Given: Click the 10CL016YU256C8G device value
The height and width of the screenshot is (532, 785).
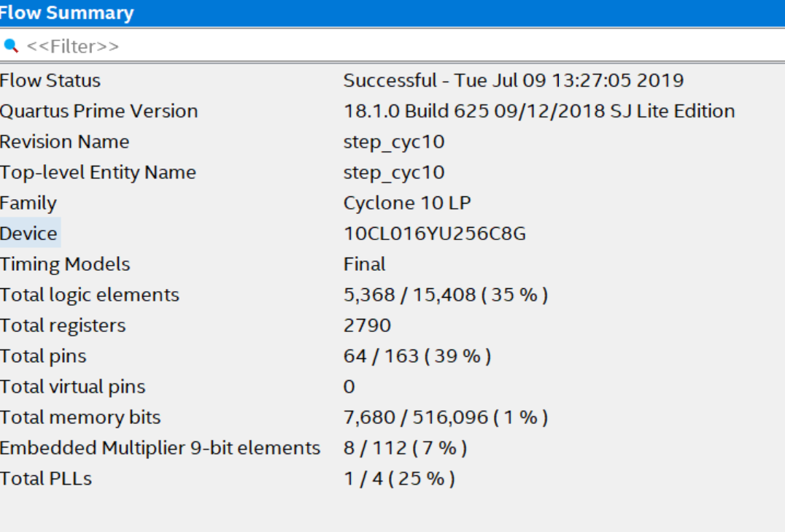Looking at the screenshot, I should tap(435, 234).
